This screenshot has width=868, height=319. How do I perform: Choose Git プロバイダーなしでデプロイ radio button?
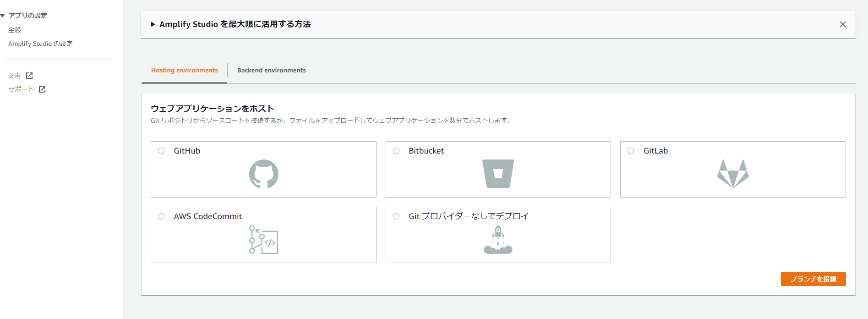(396, 216)
